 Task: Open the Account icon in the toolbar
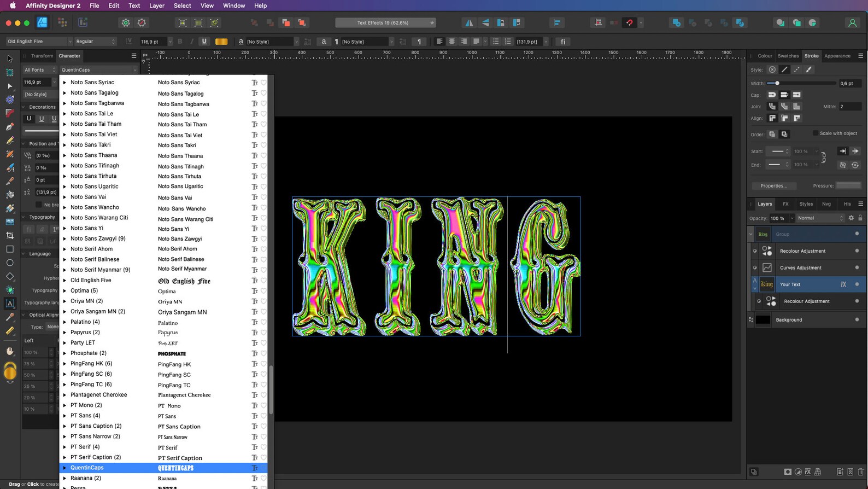852,22
